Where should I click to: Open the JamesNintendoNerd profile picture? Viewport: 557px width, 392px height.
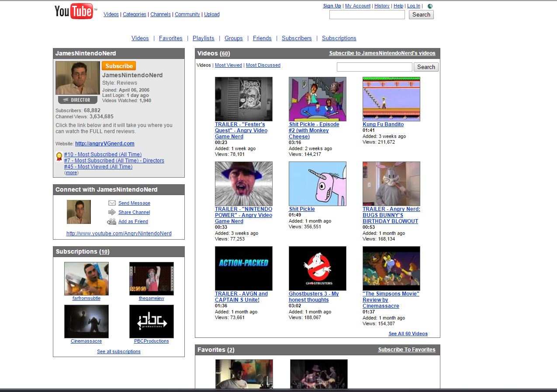[77, 78]
